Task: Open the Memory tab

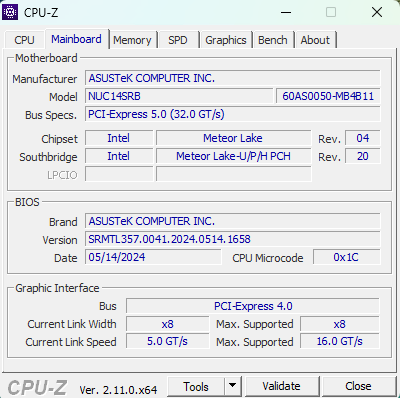Action: 132,40
